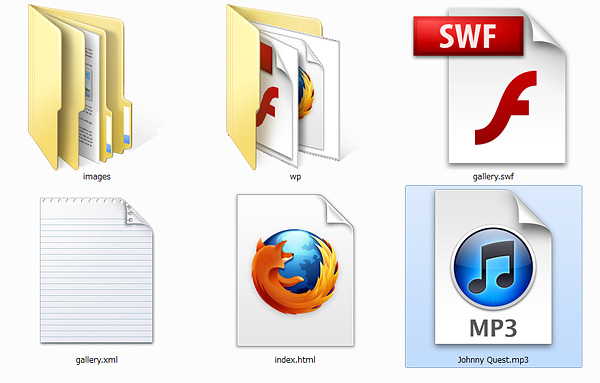The height and width of the screenshot is (383, 600).
Task: Click the 'gallery.swf' file name label
Action: click(x=493, y=177)
